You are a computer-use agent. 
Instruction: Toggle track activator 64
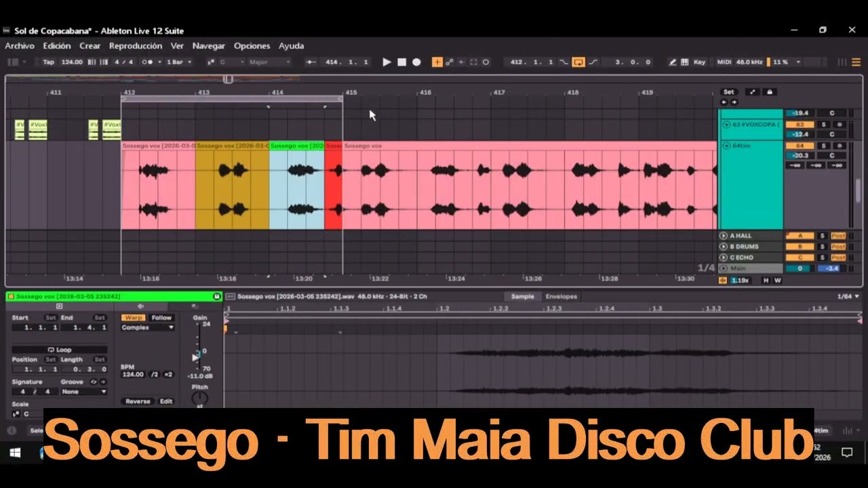pos(800,146)
